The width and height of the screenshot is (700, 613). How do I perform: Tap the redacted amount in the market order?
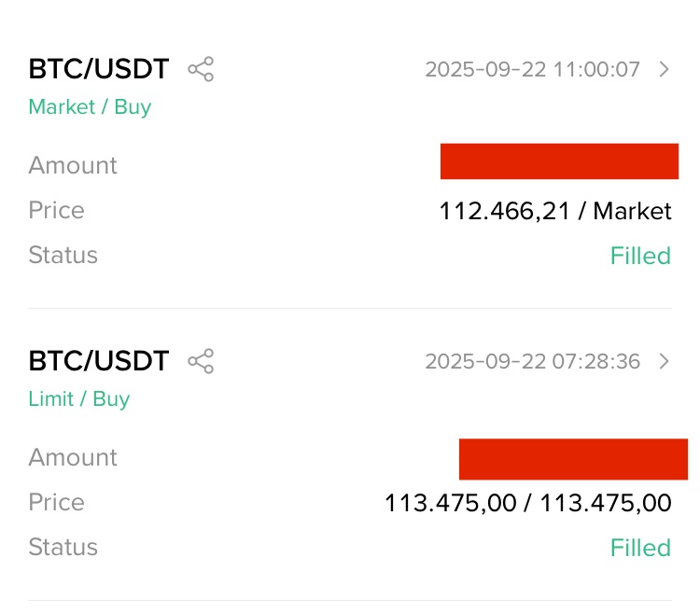tap(559, 161)
